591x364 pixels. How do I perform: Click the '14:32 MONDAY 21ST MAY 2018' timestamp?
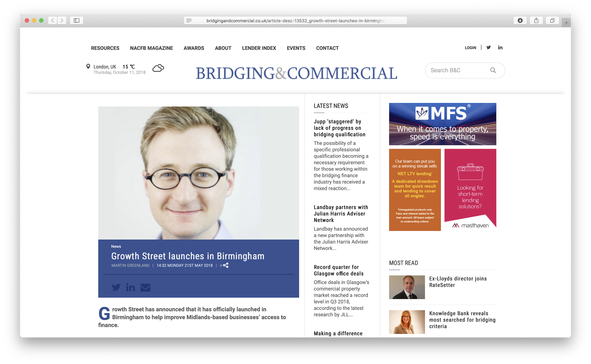click(x=185, y=265)
